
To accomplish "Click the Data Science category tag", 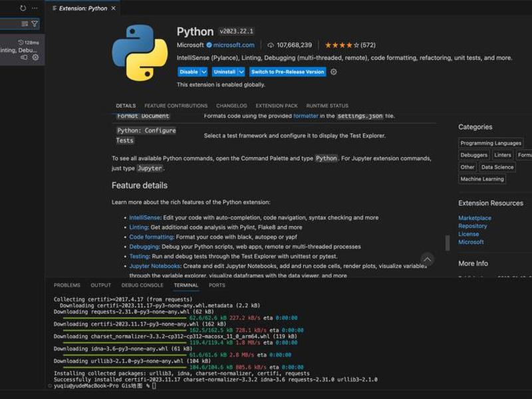I will point(497,168).
